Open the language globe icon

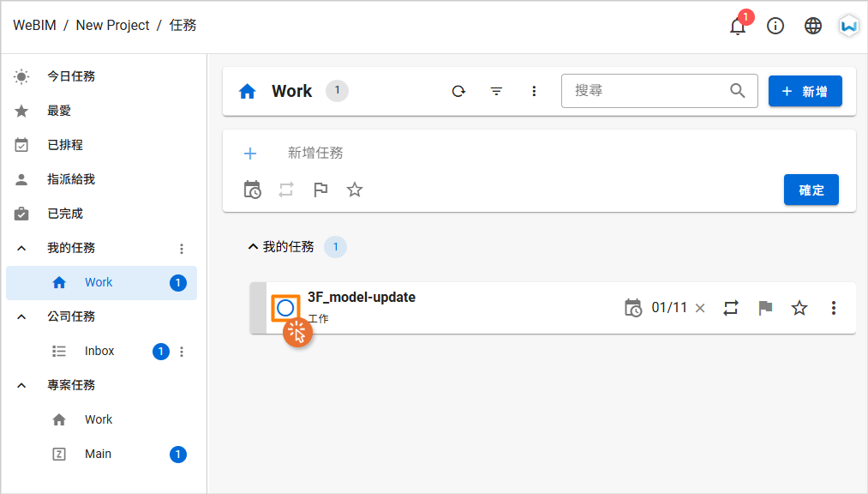click(x=812, y=26)
